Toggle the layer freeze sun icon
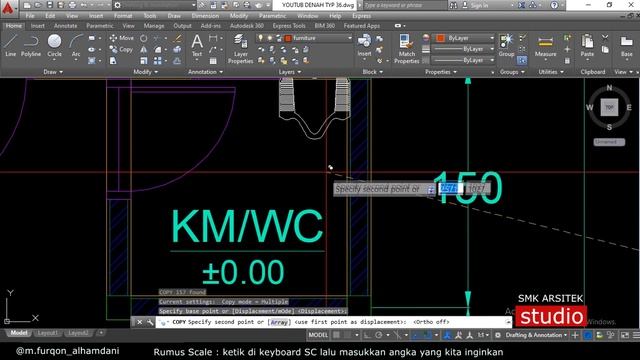The image size is (640, 360). coord(270,38)
